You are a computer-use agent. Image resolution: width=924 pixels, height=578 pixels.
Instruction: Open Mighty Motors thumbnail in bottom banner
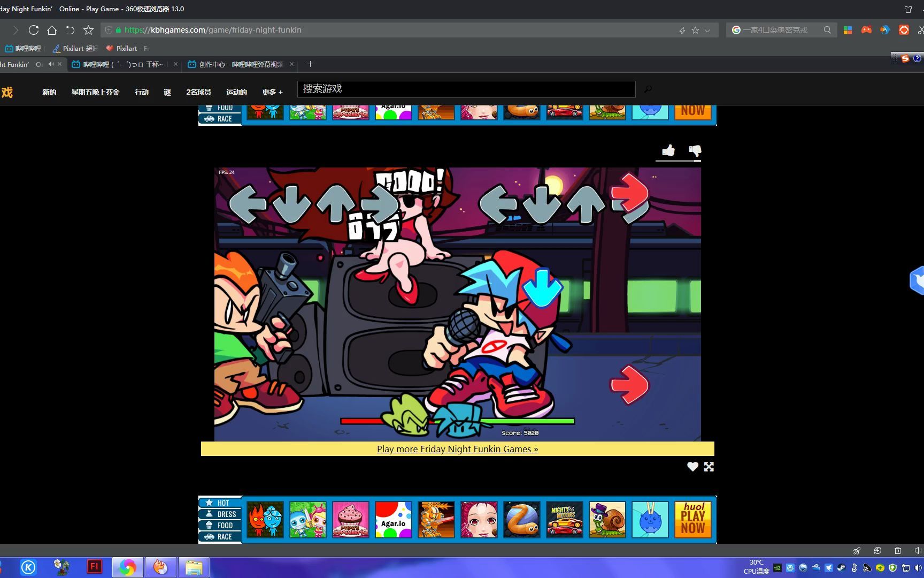point(565,519)
